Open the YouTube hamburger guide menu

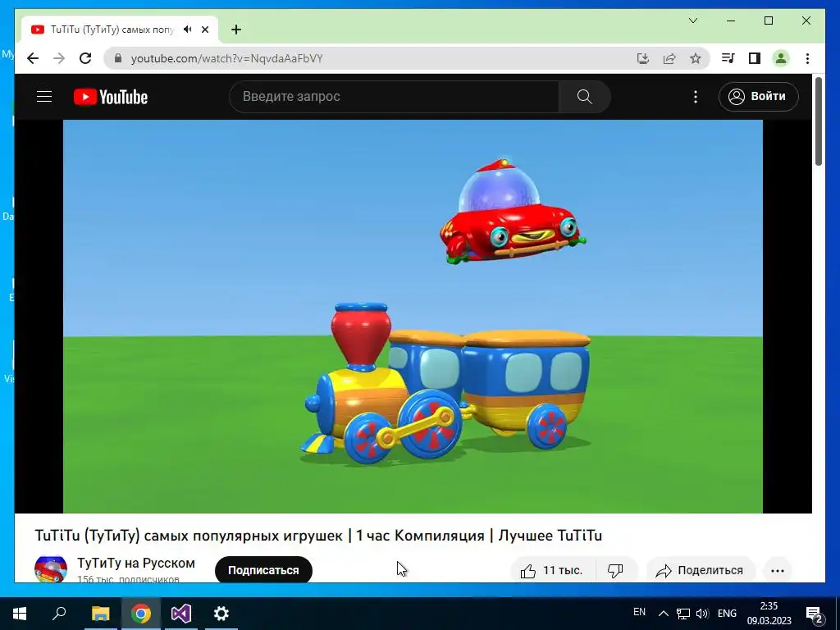click(x=44, y=97)
